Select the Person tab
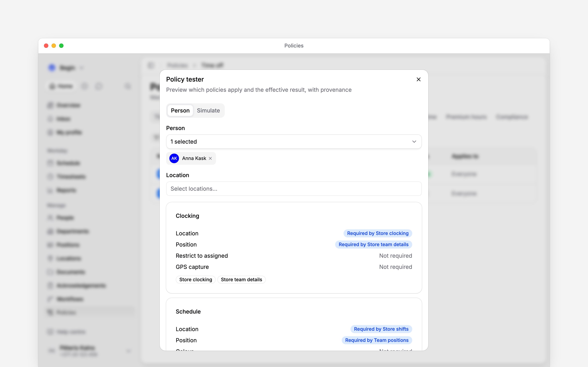This screenshot has height=367, width=588. coord(180,110)
